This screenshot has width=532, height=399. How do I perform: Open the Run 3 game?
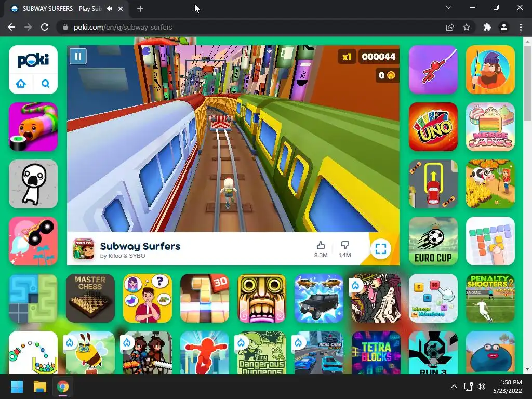[433, 353]
